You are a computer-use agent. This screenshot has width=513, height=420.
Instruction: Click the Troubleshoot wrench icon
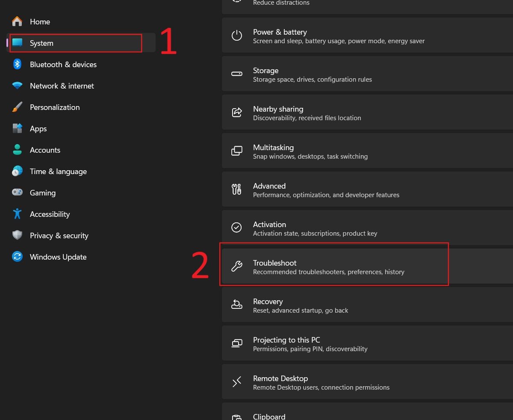point(236,266)
